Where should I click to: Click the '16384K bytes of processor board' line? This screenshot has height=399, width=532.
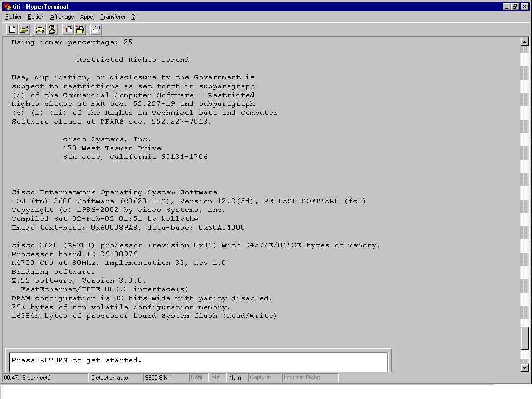[x=144, y=315]
